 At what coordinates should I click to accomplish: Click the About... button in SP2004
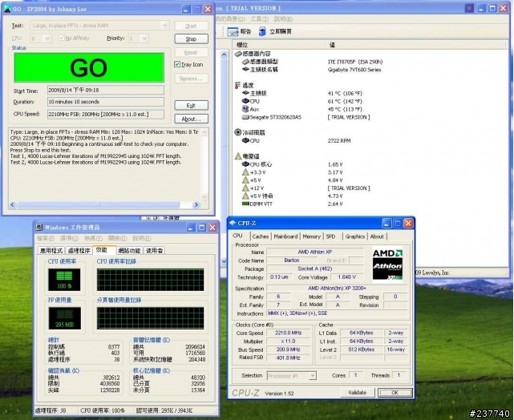click(x=191, y=119)
